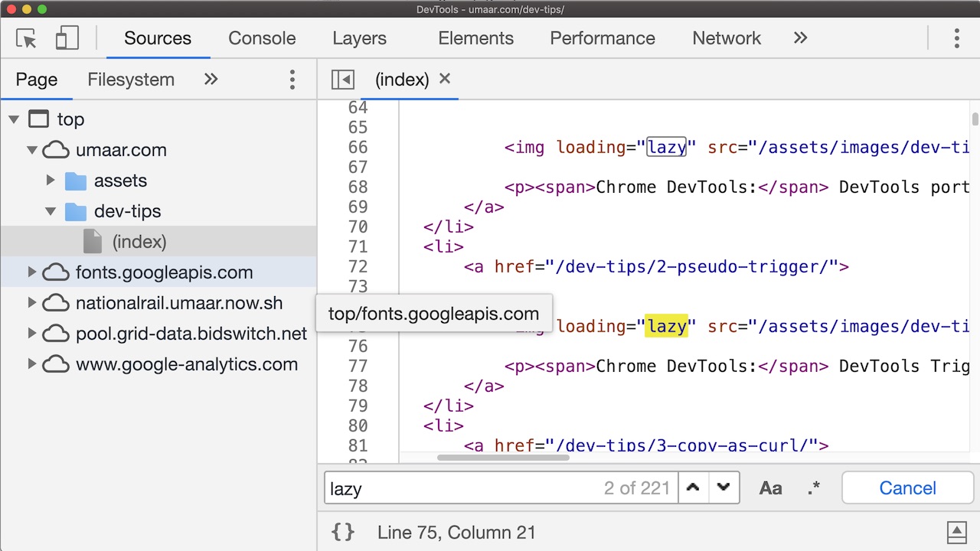Image resolution: width=980 pixels, height=551 pixels.
Task: Open the Layers panel tab
Action: tap(359, 38)
